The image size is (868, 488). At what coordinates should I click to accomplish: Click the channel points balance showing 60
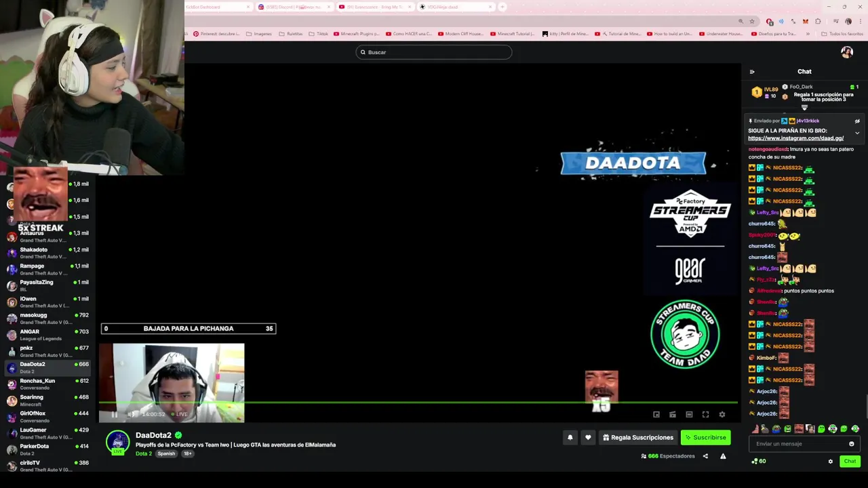click(x=759, y=462)
